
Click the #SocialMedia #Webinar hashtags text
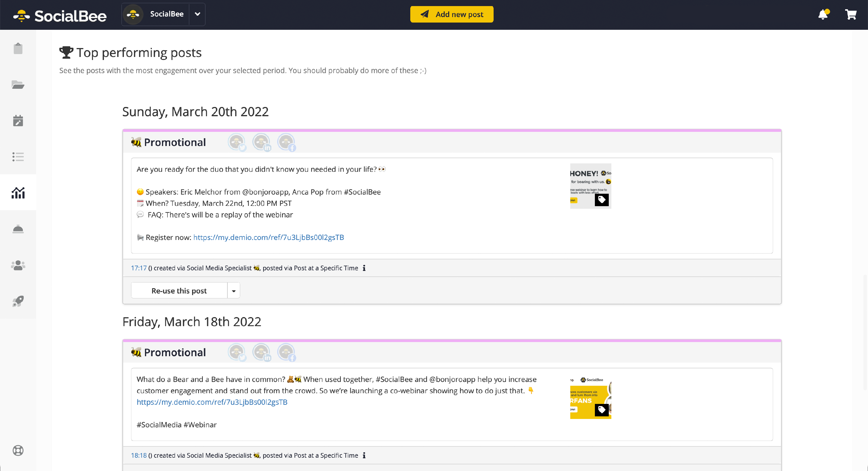coord(176,424)
